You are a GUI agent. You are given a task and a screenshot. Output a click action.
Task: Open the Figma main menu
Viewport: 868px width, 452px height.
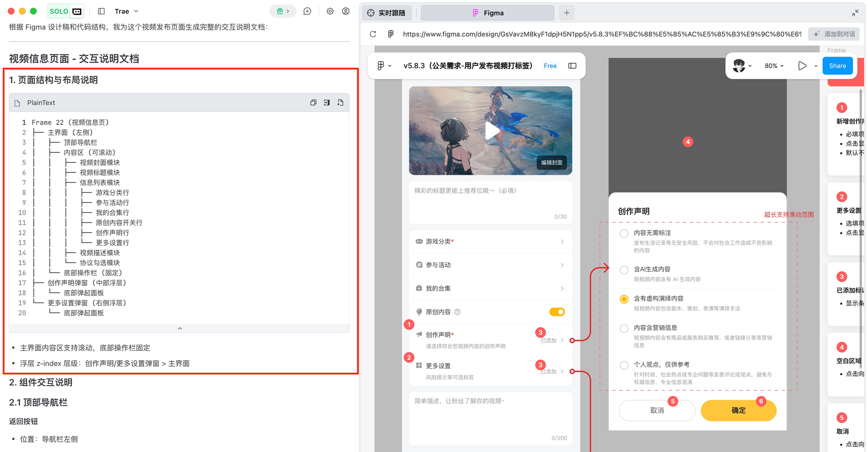(x=384, y=66)
